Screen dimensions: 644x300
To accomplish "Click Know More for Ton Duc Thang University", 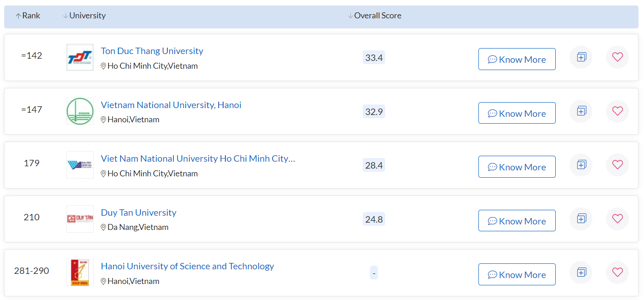I will click(517, 60).
